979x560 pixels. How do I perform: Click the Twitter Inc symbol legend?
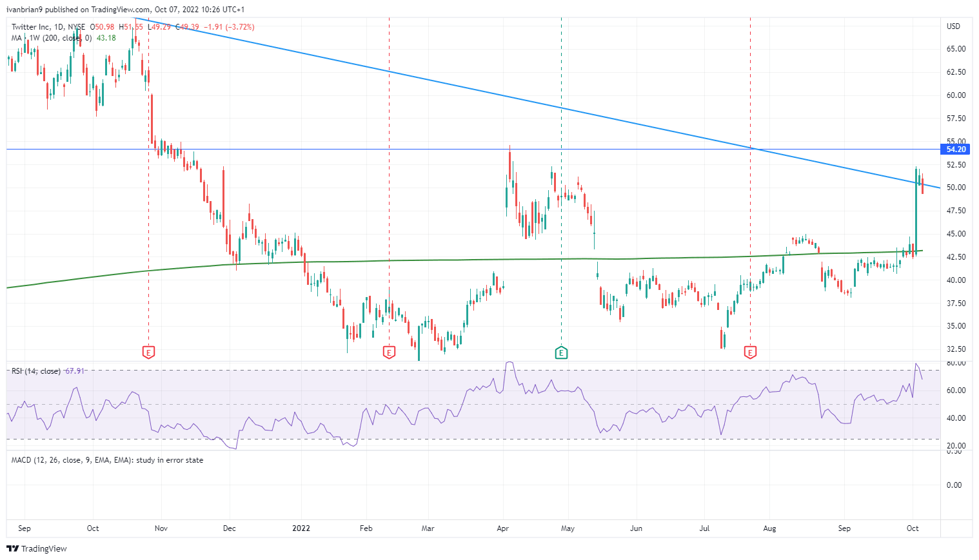[48, 27]
